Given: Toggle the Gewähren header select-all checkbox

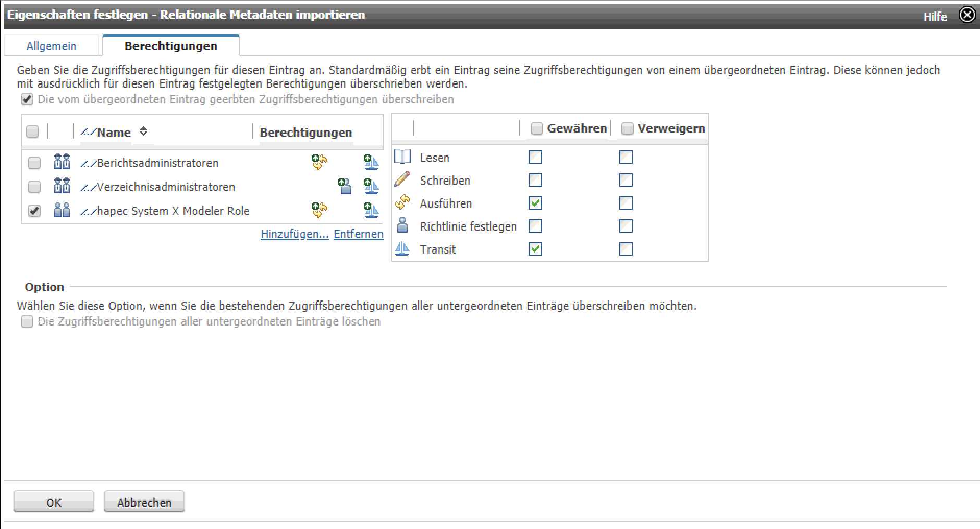Looking at the screenshot, I should click(x=537, y=128).
